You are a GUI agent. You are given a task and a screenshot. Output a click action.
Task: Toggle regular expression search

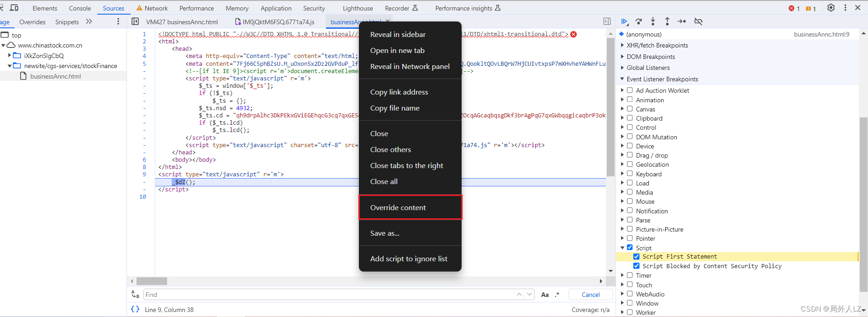pos(557,295)
